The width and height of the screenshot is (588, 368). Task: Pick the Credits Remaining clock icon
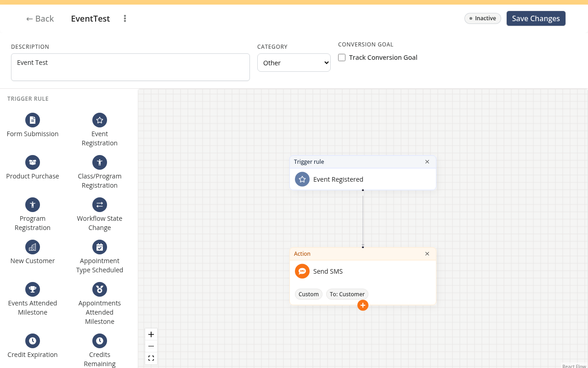(100, 341)
